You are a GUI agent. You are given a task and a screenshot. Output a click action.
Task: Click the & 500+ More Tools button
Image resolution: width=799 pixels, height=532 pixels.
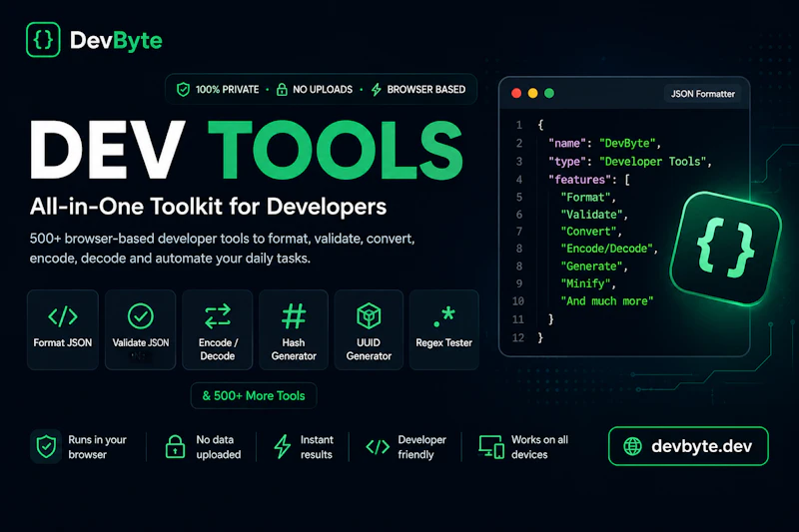point(254,395)
